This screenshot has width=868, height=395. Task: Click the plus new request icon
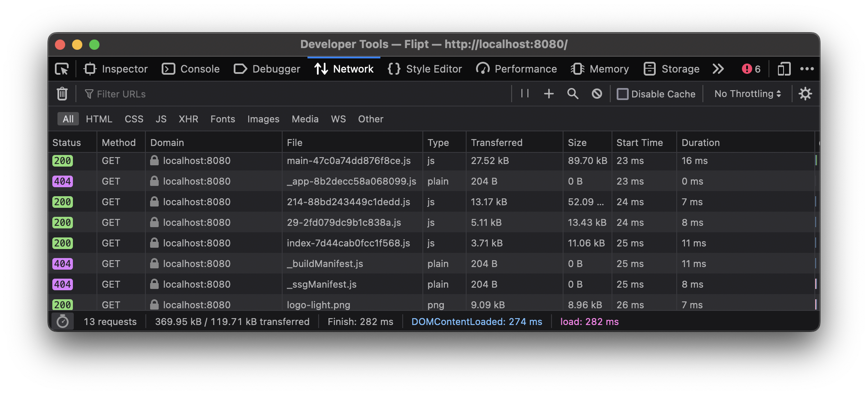[549, 94]
